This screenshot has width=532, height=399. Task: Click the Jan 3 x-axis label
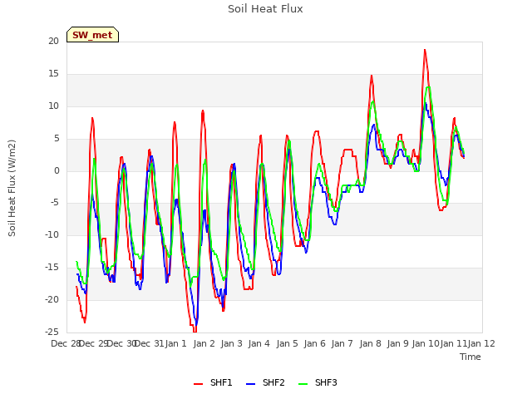click(231, 343)
